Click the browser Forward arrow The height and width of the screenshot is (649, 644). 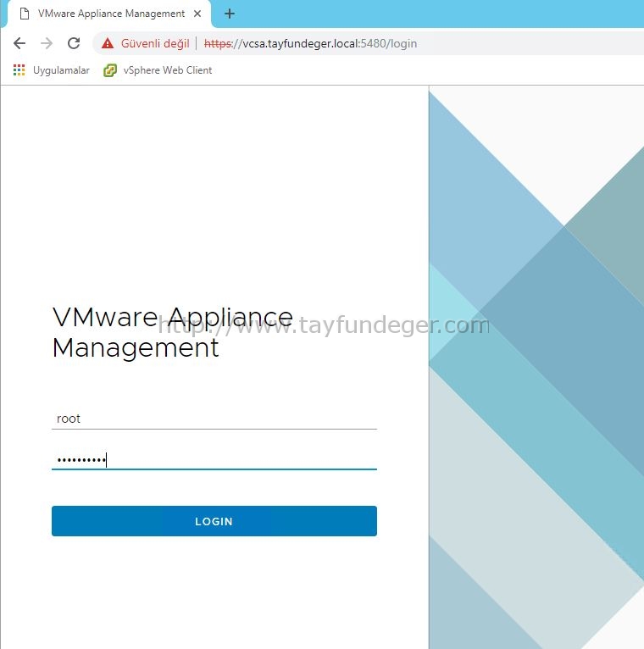[47, 43]
